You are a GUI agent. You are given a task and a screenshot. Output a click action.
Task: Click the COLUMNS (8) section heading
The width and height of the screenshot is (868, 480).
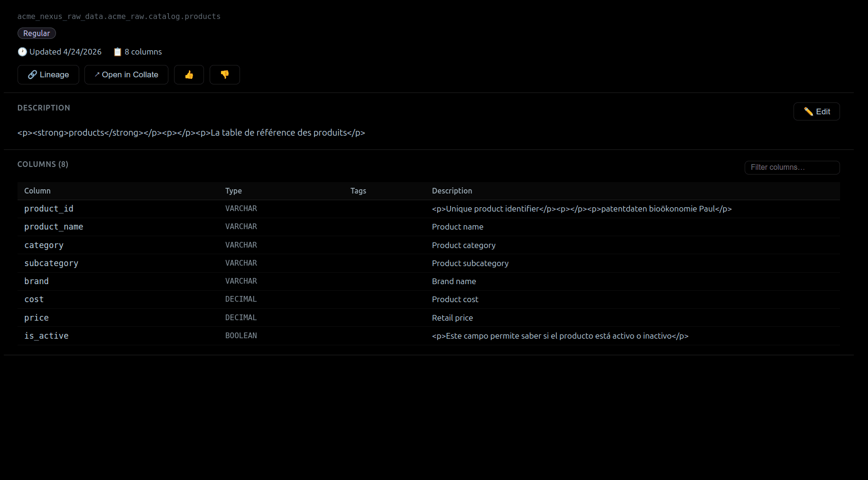[x=43, y=164]
